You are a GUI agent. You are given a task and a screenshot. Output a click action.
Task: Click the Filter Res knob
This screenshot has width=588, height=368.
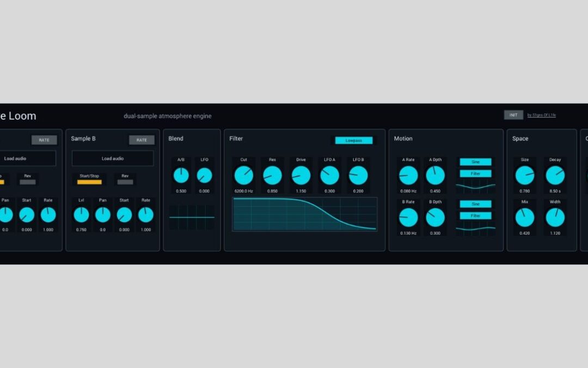coord(272,176)
